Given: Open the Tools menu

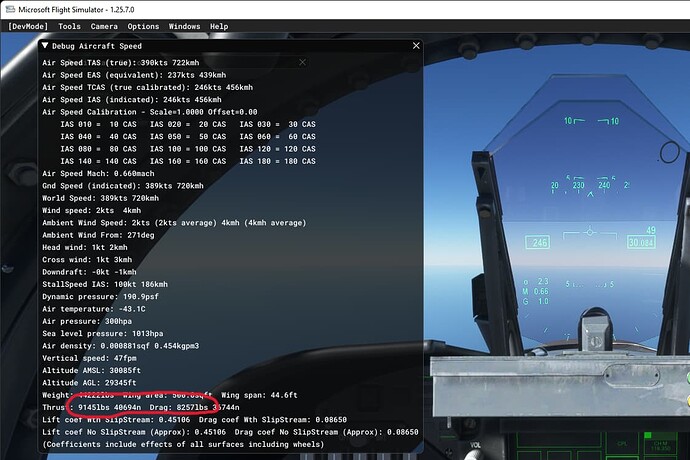Looking at the screenshot, I should [70, 26].
